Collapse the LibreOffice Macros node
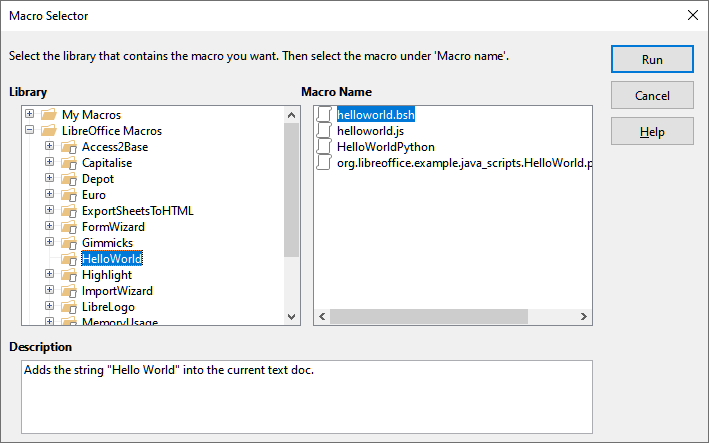709x443 pixels. point(29,130)
